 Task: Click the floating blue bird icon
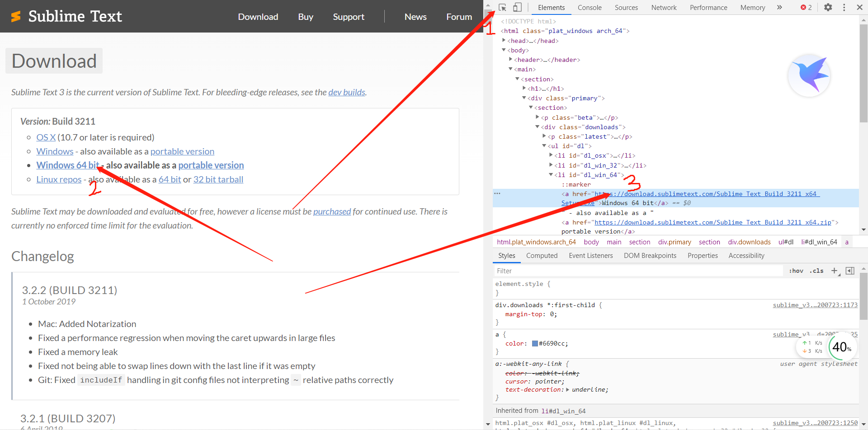(x=809, y=75)
